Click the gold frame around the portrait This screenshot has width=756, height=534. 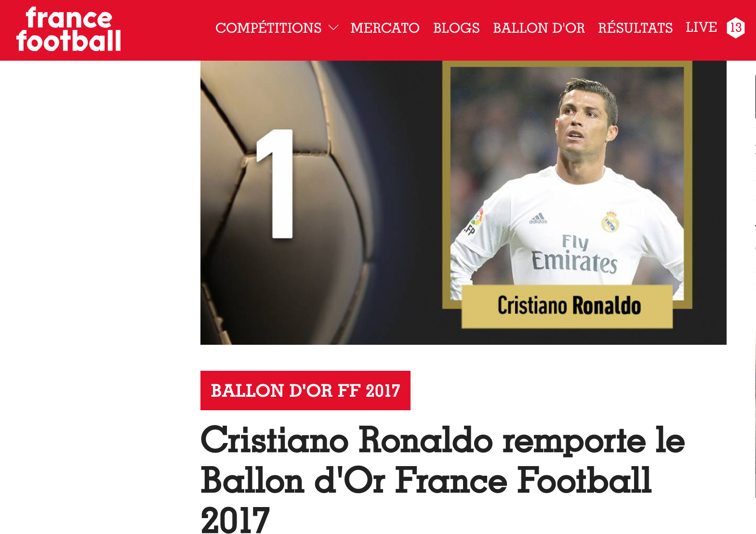(567, 64)
